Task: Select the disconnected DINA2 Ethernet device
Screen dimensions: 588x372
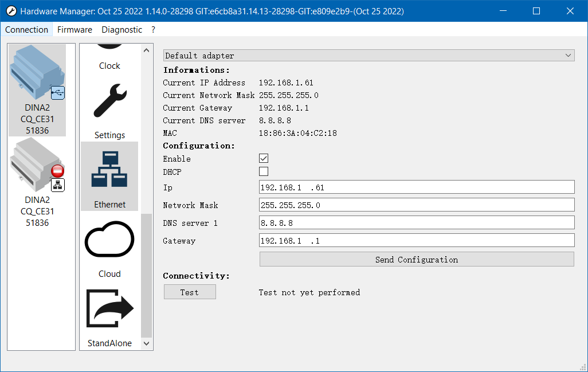Action: point(37,183)
